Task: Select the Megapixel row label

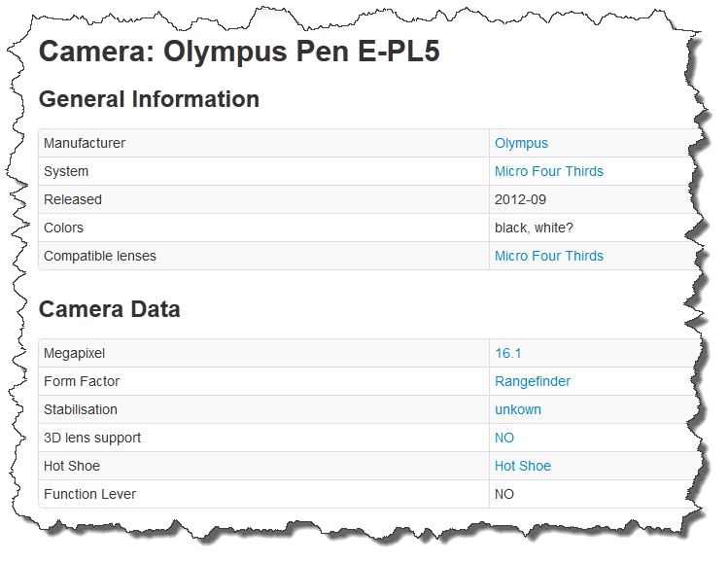Action: [x=74, y=354]
